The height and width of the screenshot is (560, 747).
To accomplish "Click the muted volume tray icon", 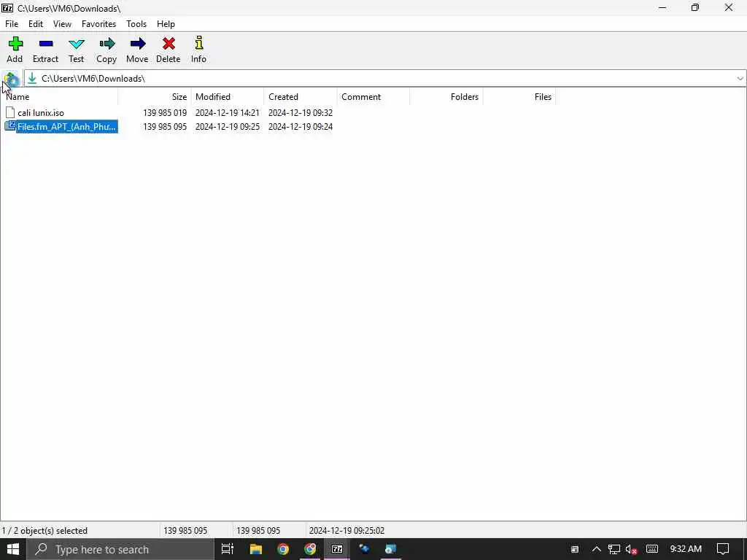I will tap(631, 550).
